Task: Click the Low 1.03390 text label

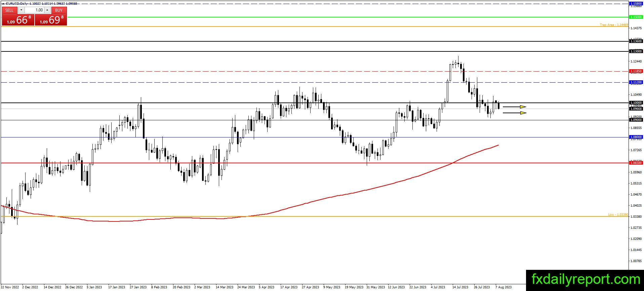Action: point(618,215)
